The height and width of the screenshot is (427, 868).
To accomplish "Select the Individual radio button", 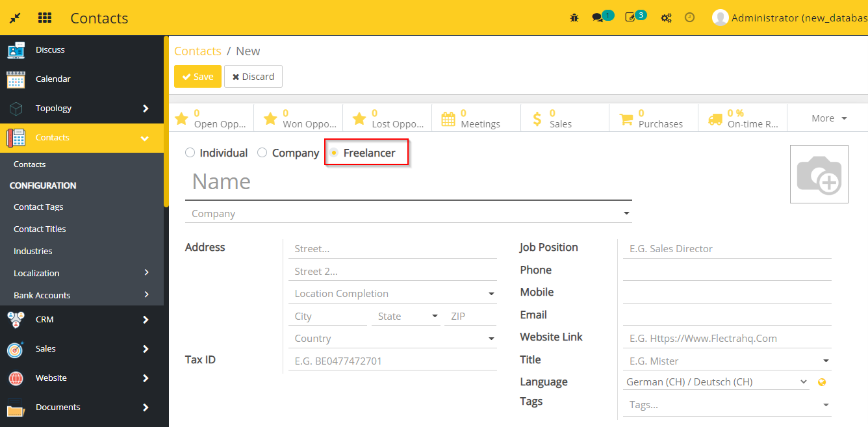I will click(190, 153).
